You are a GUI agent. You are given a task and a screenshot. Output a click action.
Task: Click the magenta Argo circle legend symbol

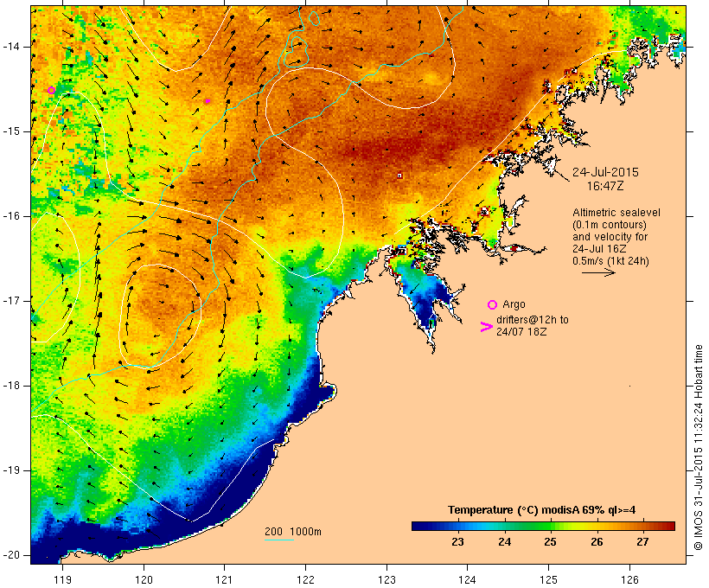click(493, 305)
